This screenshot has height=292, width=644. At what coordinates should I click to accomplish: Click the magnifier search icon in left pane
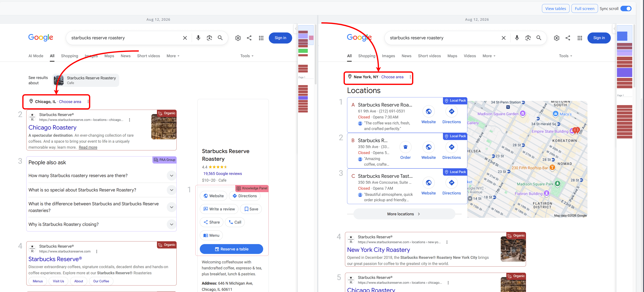(x=220, y=38)
